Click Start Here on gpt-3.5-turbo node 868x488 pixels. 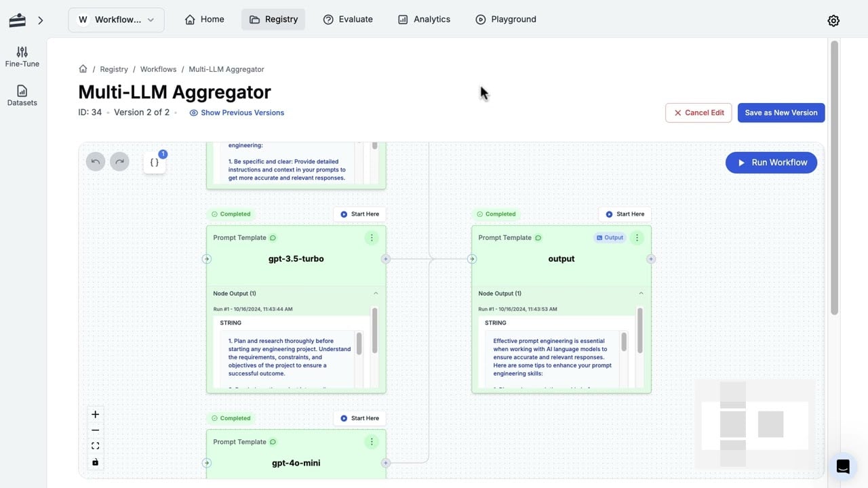pos(359,214)
